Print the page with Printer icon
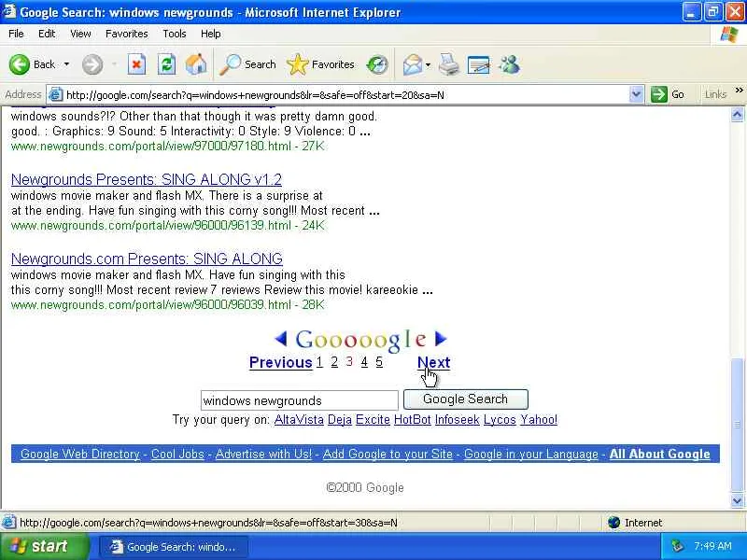The width and height of the screenshot is (747, 560). [449, 64]
